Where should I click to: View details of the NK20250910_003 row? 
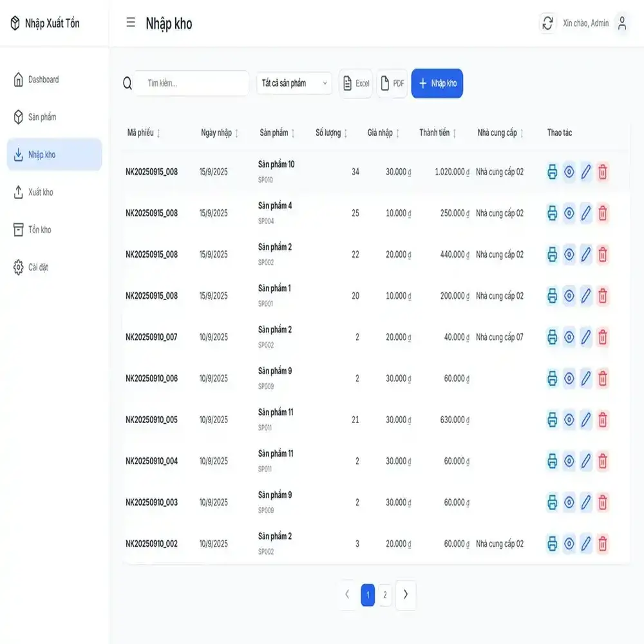569,502
